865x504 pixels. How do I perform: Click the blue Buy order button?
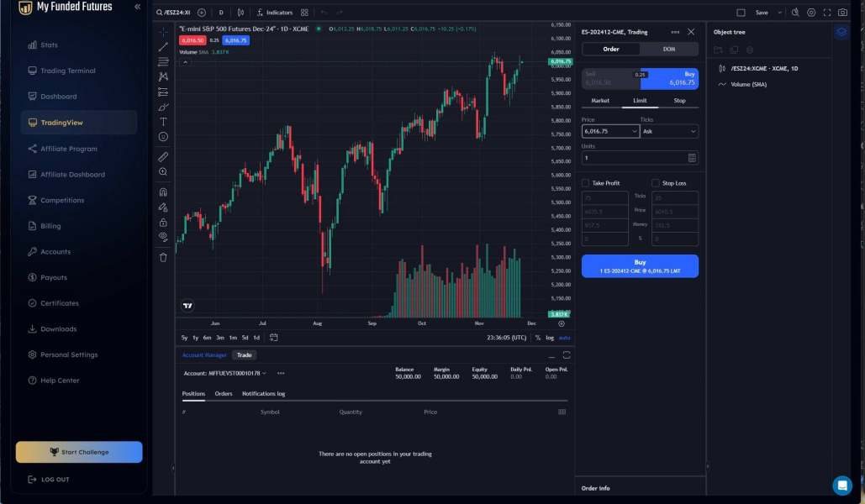click(640, 266)
